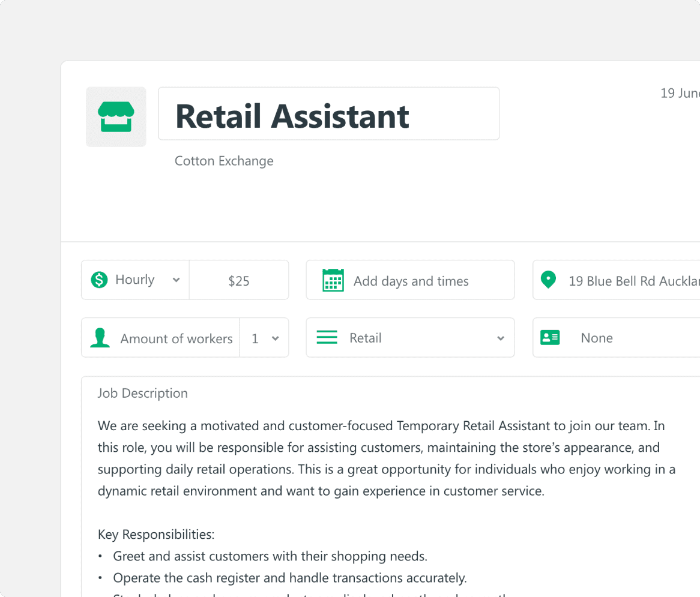
Task: Expand the Retail category dropdown arrow
Action: pyautogui.click(x=500, y=338)
